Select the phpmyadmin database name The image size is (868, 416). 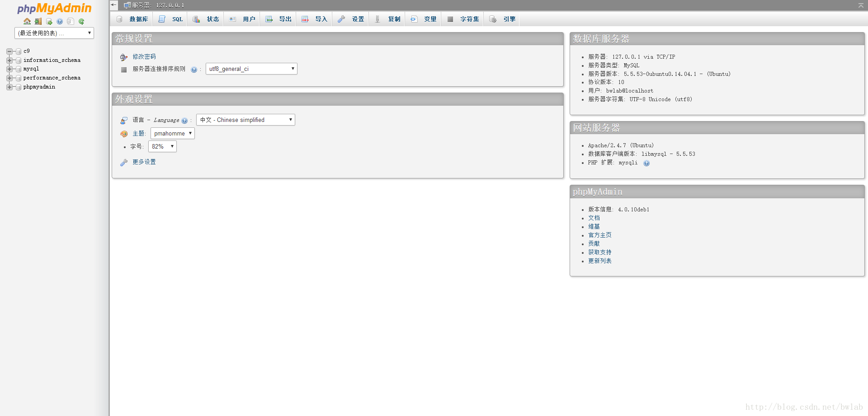[39, 87]
